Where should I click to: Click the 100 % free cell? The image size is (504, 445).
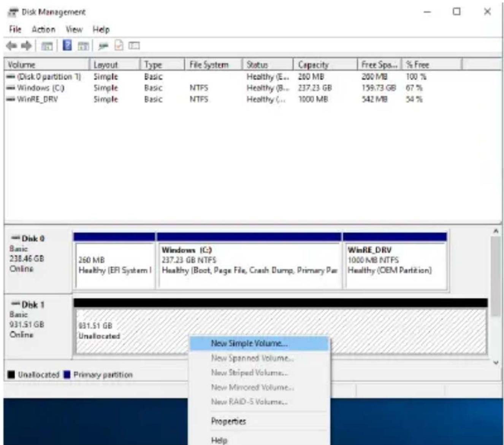point(416,77)
